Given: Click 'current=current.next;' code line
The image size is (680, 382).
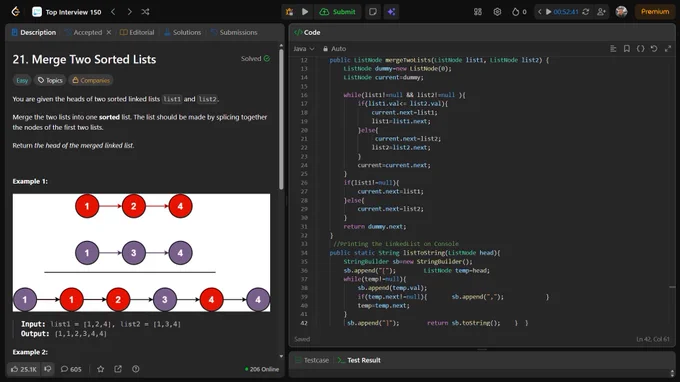Looking at the screenshot, I should [x=394, y=165].
